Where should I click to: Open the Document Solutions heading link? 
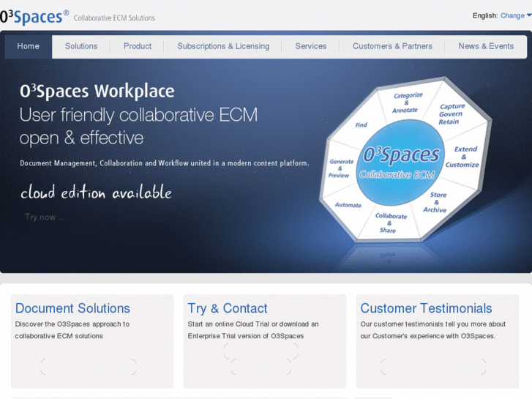coord(72,308)
